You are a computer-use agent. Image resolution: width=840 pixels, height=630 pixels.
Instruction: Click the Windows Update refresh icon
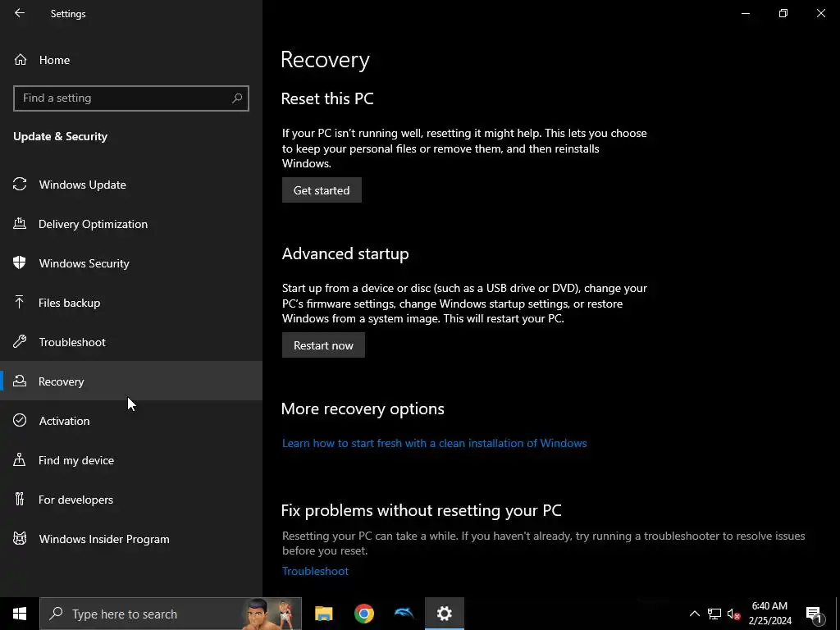point(20,185)
